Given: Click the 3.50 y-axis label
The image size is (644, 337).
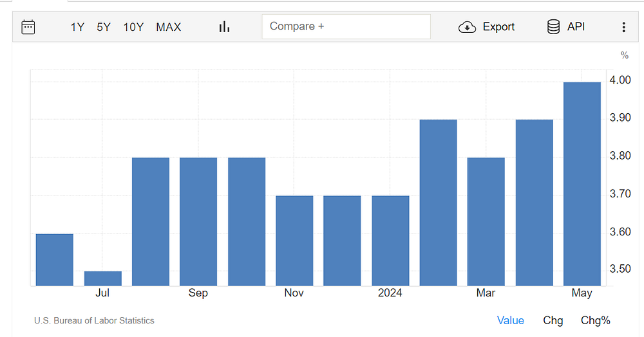Looking at the screenshot, I should pos(620,269).
